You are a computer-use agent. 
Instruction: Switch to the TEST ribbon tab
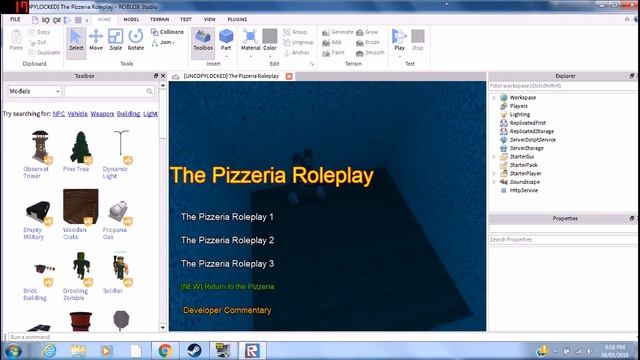pos(186,19)
